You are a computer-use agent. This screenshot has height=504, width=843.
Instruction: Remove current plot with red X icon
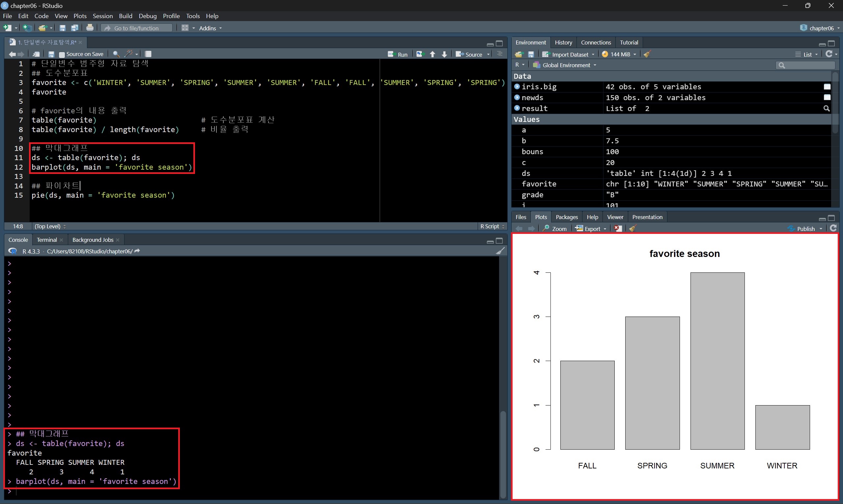pyautogui.click(x=618, y=229)
